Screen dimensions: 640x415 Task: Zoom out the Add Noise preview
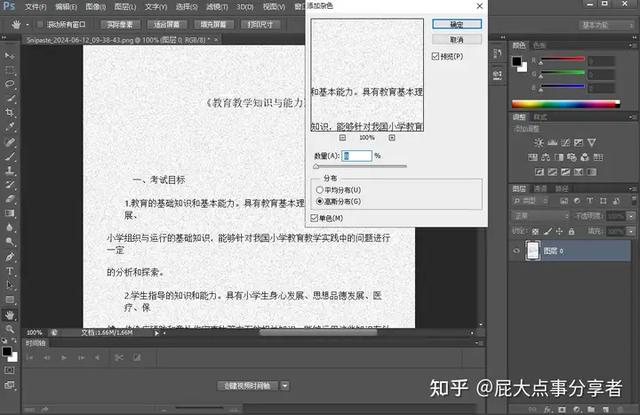342,138
